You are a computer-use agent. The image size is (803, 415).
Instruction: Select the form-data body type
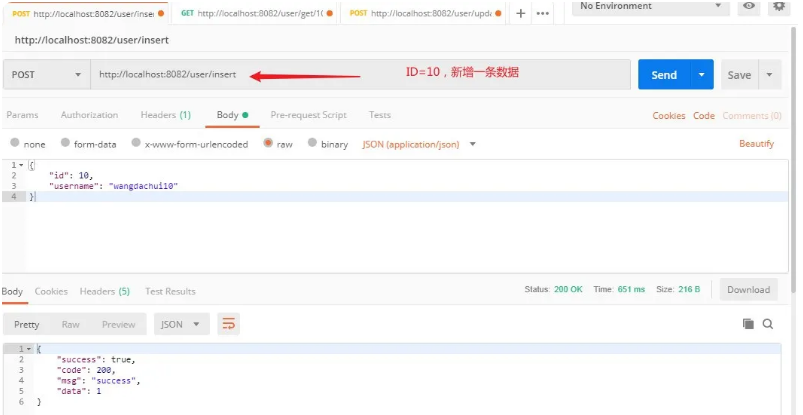pyautogui.click(x=65, y=143)
